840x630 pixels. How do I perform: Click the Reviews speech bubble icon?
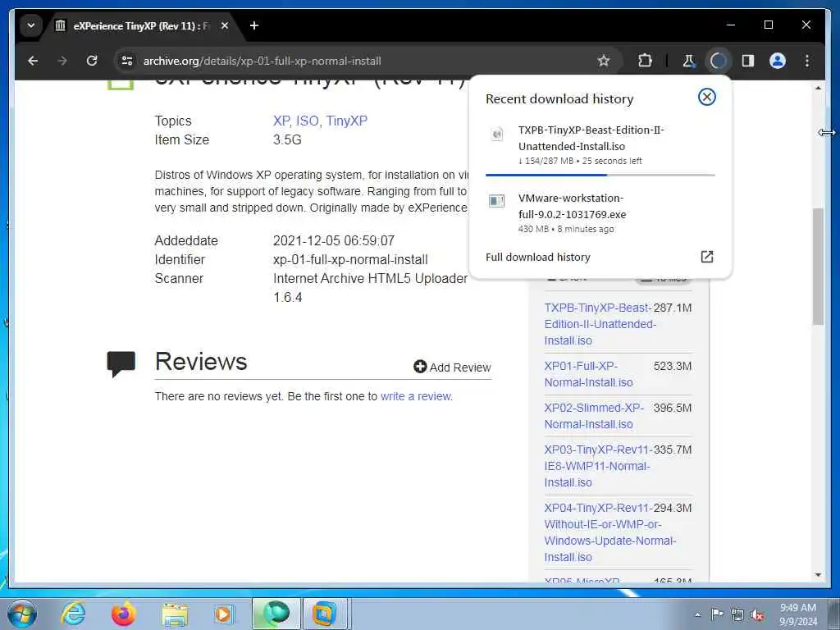click(121, 363)
